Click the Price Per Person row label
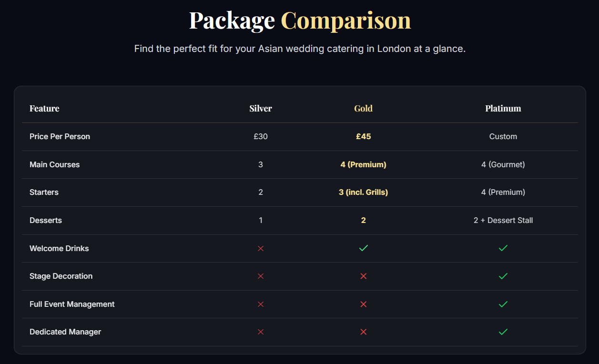 60,137
